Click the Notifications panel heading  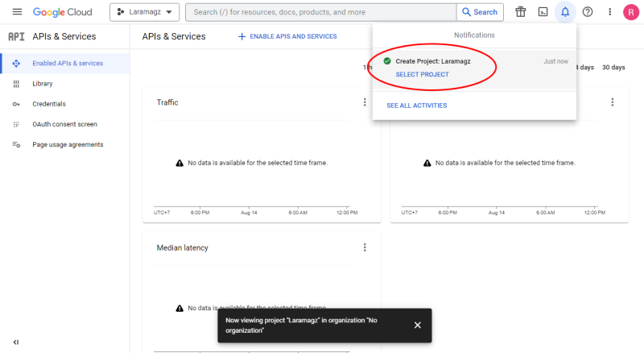pos(474,35)
